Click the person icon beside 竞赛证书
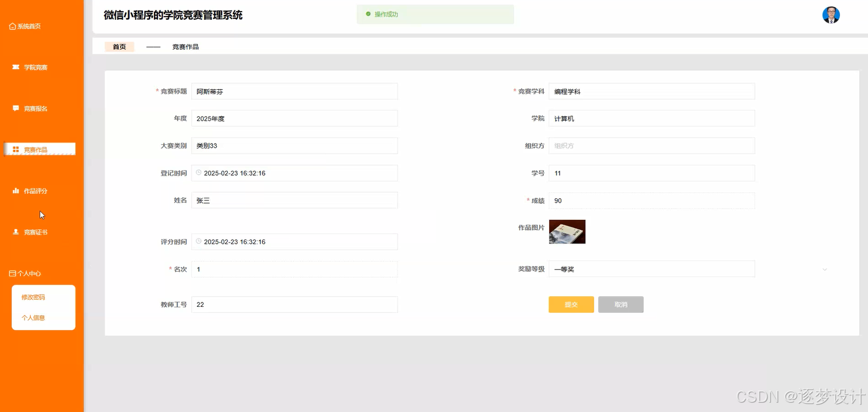The image size is (868, 412). (x=16, y=232)
